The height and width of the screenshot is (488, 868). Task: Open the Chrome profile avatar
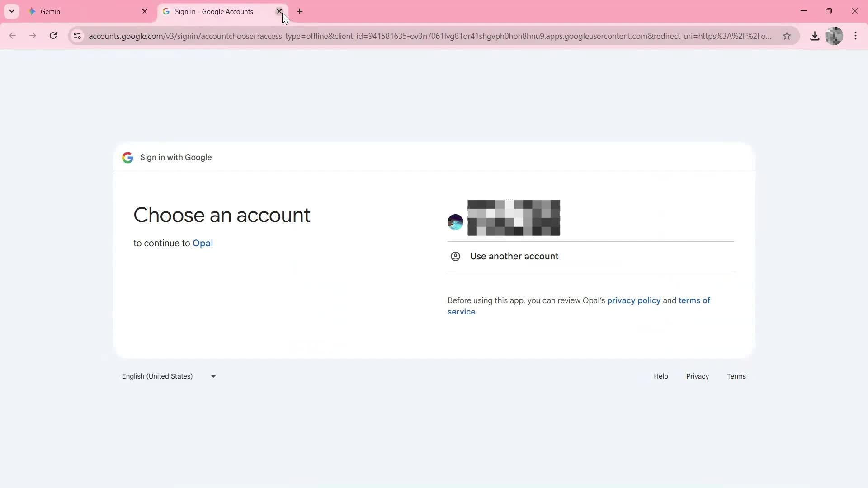tap(834, 36)
